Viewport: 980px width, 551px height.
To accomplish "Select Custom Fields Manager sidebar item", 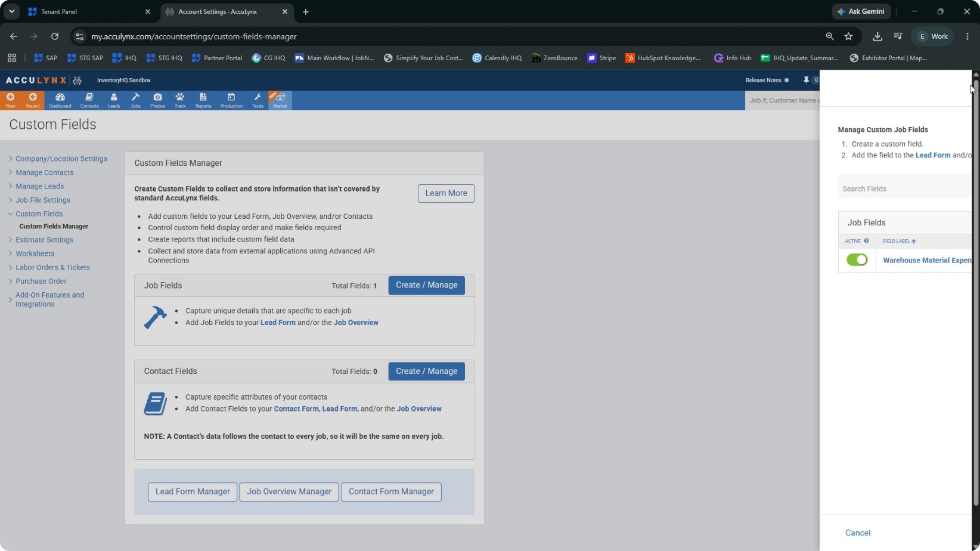I will pyautogui.click(x=54, y=227).
